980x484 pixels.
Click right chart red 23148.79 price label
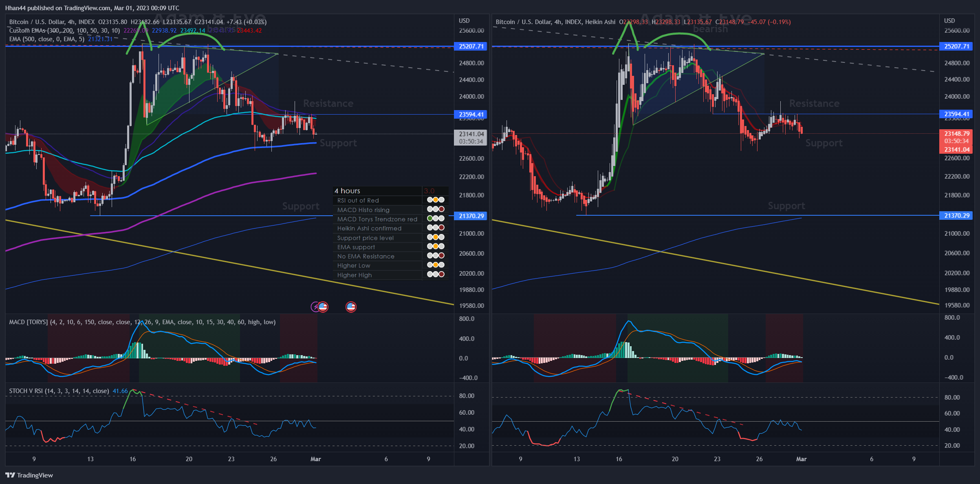click(956, 133)
